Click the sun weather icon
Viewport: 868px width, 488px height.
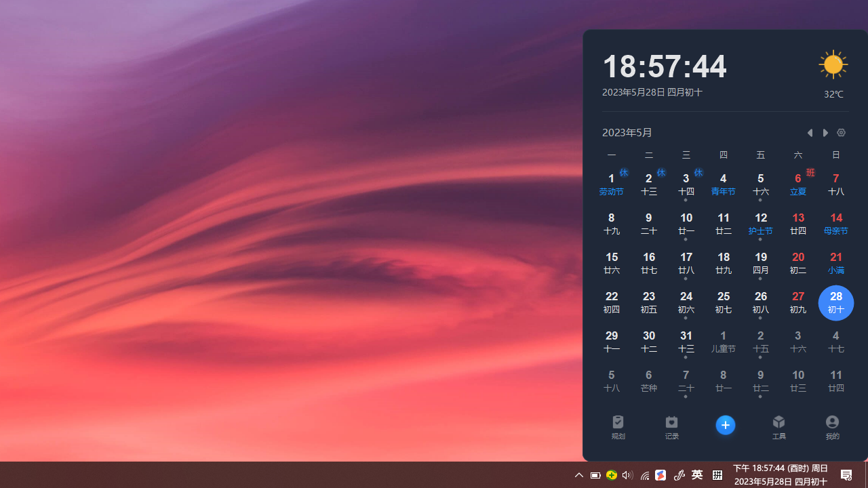[x=833, y=65]
